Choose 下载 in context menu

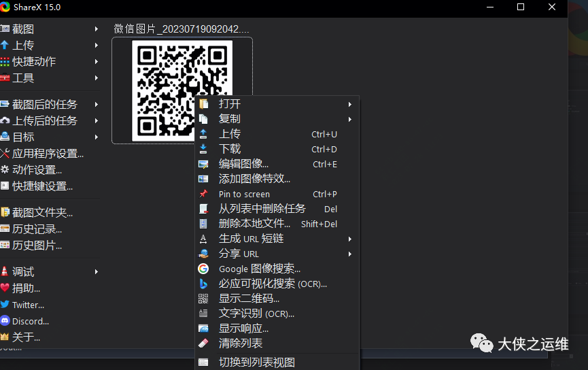click(277, 149)
